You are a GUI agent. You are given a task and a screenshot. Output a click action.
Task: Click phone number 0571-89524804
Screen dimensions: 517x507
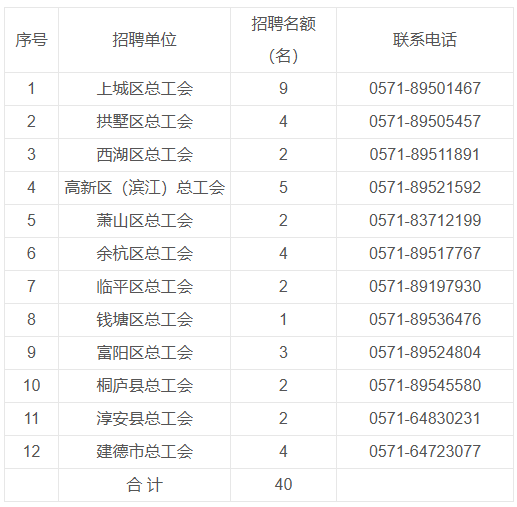click(425, 352)
